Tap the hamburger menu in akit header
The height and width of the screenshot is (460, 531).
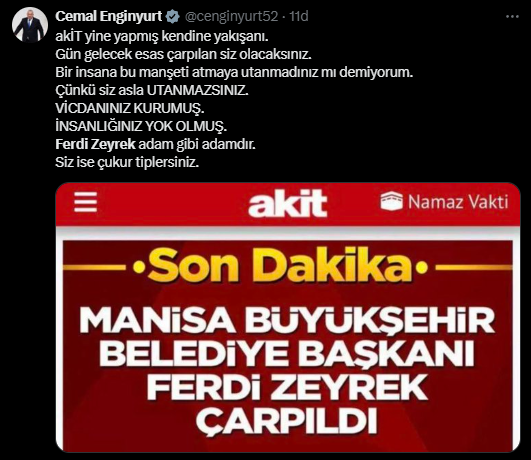(x=86, y=202)
